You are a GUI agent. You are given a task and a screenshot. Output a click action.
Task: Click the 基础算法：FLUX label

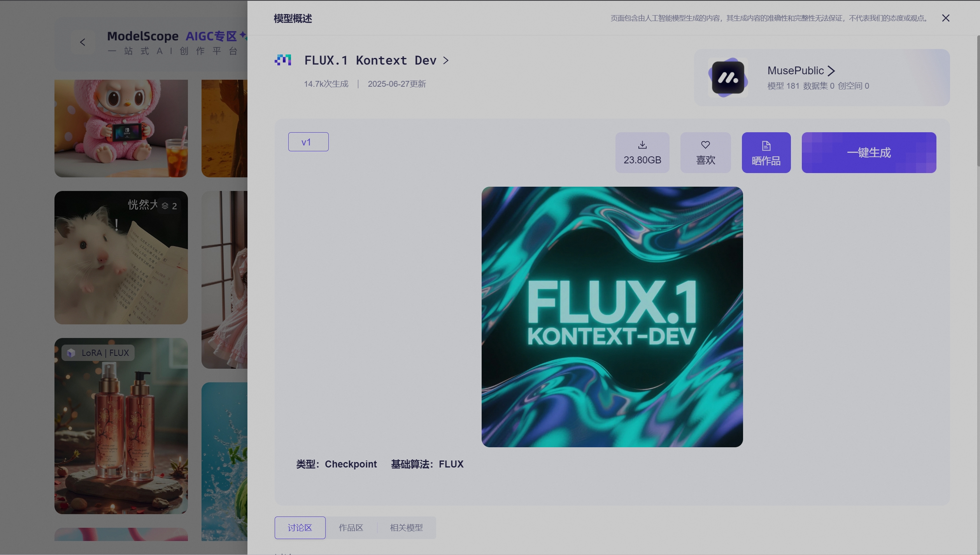427,464
